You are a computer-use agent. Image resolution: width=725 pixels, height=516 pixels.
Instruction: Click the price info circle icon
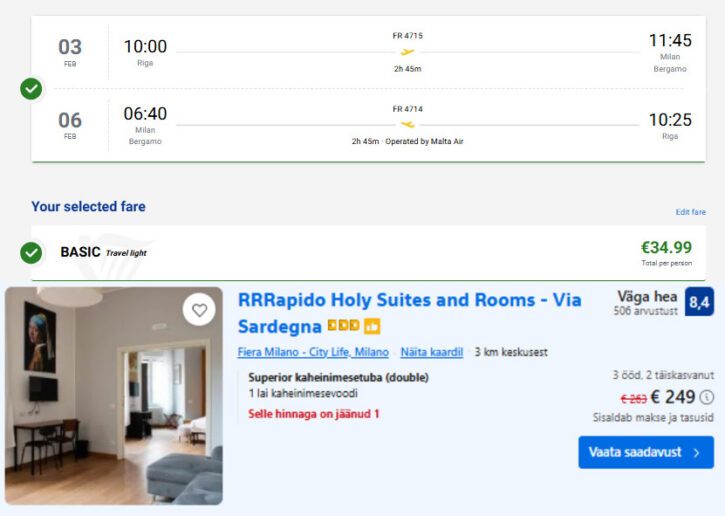click(707, 397)
